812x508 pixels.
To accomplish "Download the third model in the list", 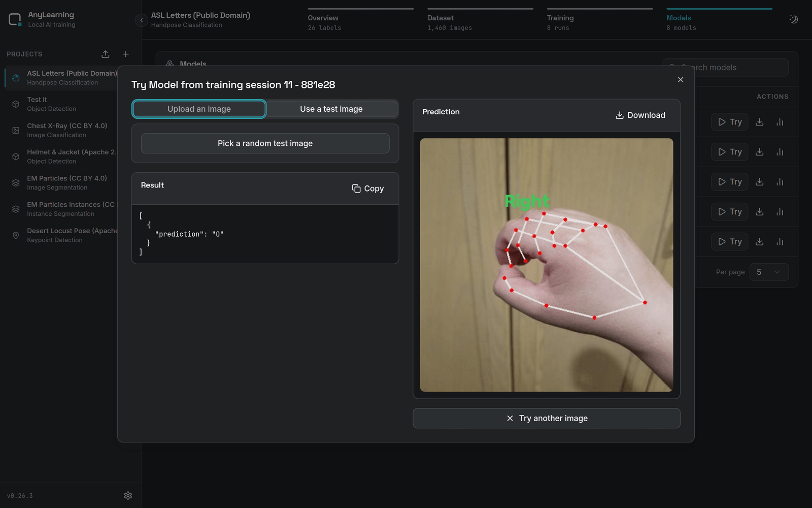I will tap(760, 182).
